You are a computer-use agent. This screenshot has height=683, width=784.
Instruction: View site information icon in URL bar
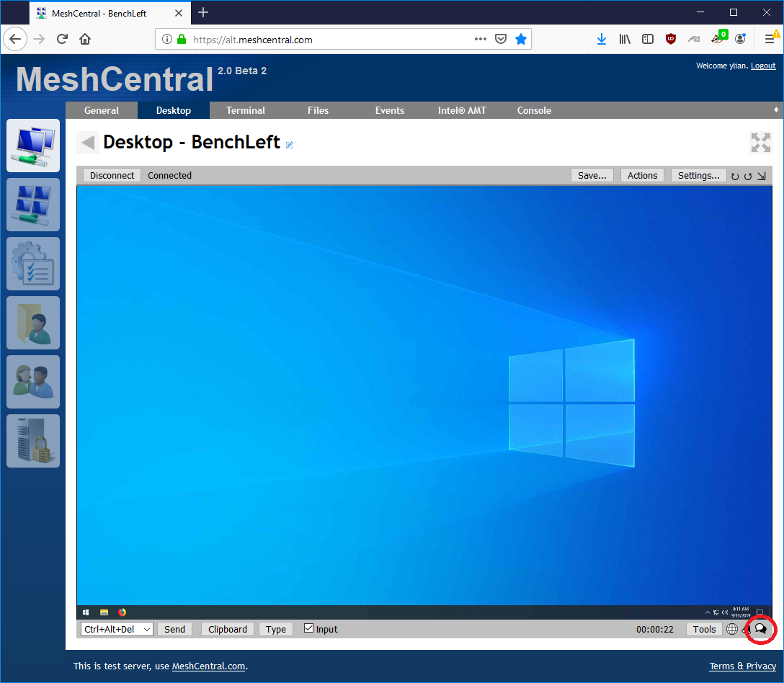pos(167,39)
